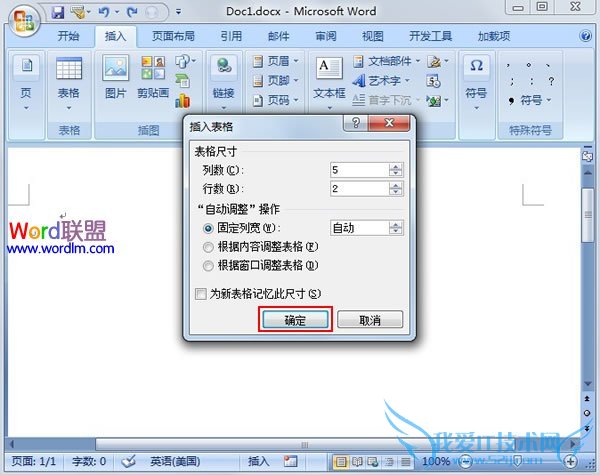Switch to Web Layout view
600x475 pixels.
tap(373, 462)
